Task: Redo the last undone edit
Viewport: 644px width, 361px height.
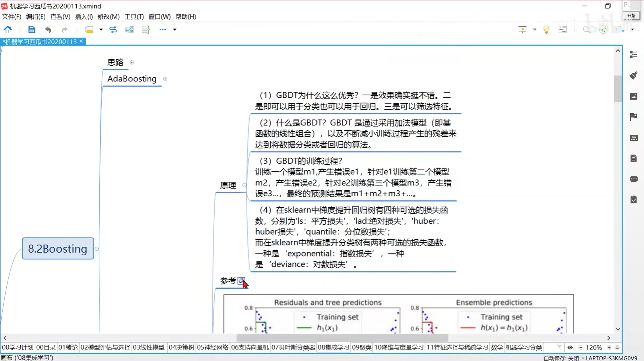Action: pyautogui.click(x=64, y=29)
